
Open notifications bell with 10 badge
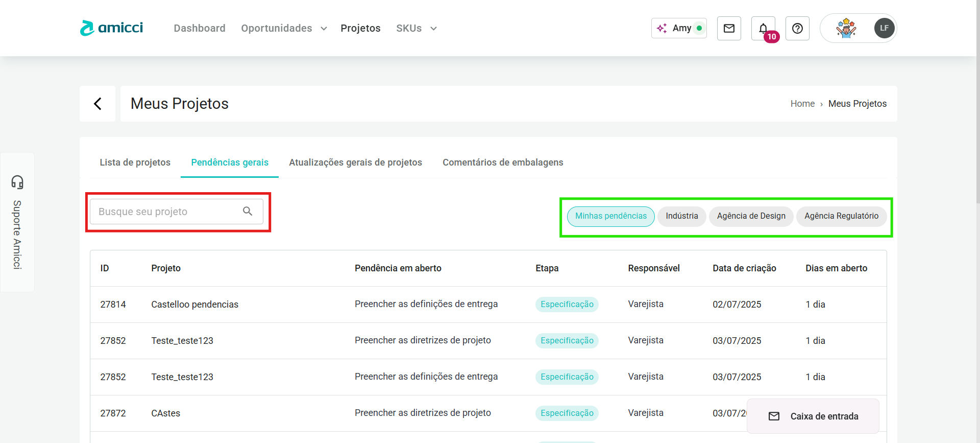click(763, 29)
